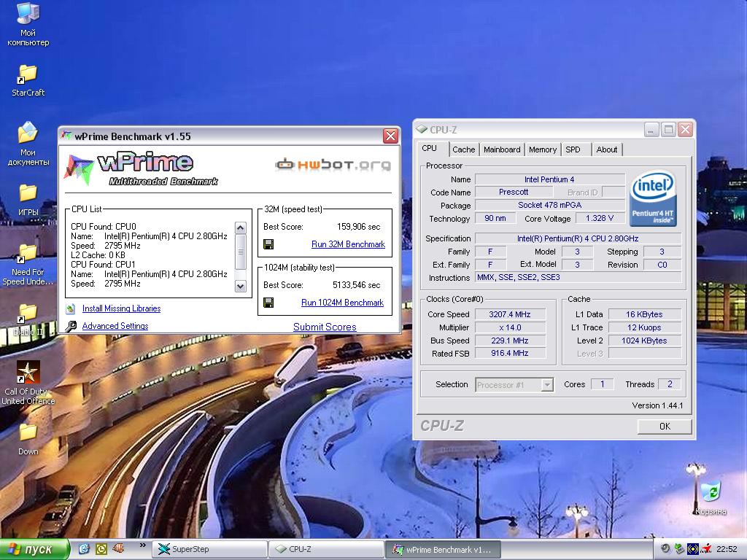Viewport: 747px width, 560px height.
Task: Click the third system tray icon
Action: [693, 549]
